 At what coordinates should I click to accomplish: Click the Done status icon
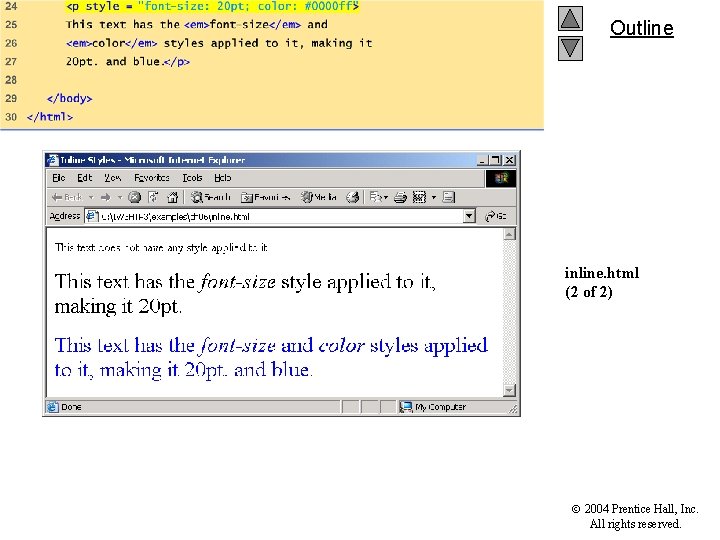coord(53,407)
